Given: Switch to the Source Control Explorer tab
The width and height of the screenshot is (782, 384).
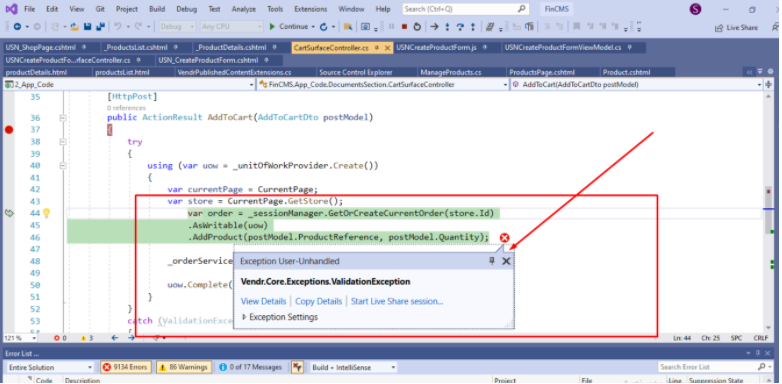Looking at the screenshot, I should pyautogui.click(x=356, y=73).
